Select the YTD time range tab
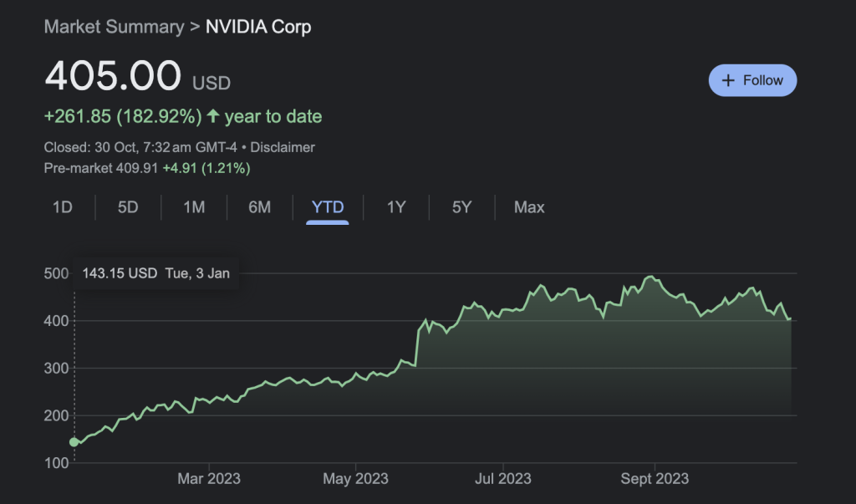 328,207
